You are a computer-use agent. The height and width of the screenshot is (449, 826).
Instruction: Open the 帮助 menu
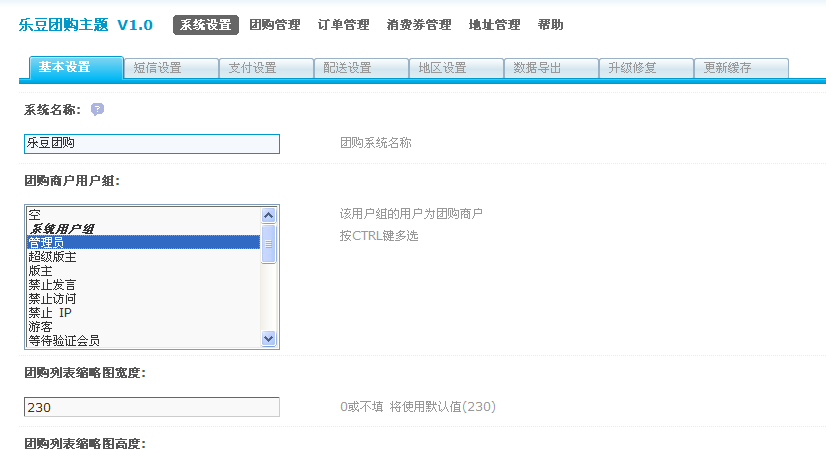(550, 25)
